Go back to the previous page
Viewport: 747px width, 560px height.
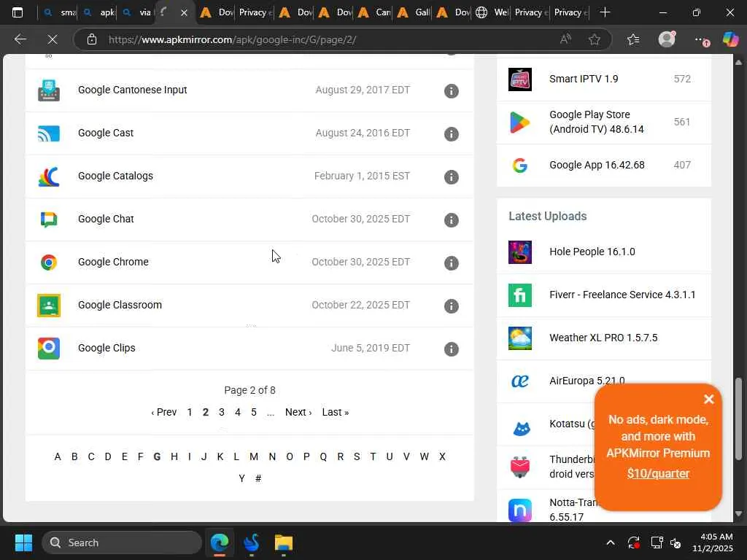click(20, 39)
